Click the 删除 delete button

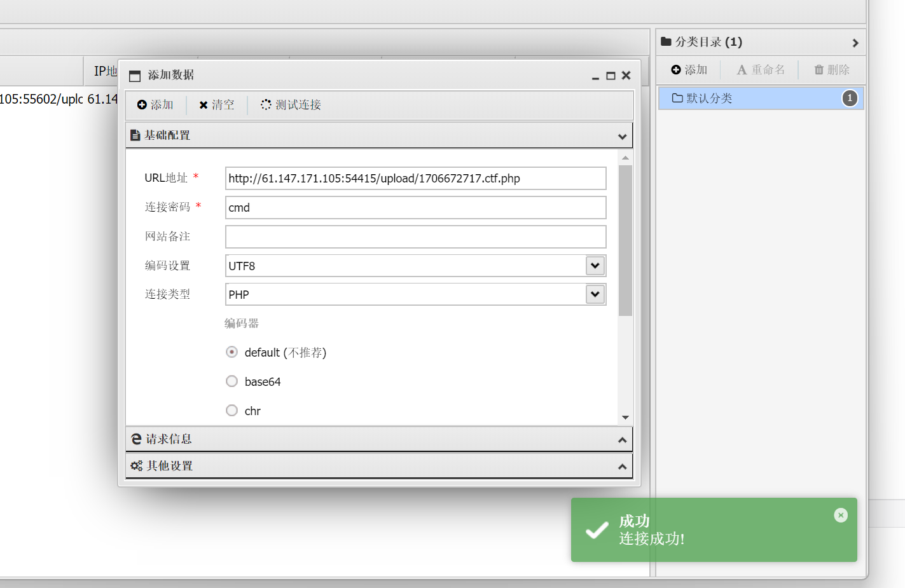tap(832, 70)
